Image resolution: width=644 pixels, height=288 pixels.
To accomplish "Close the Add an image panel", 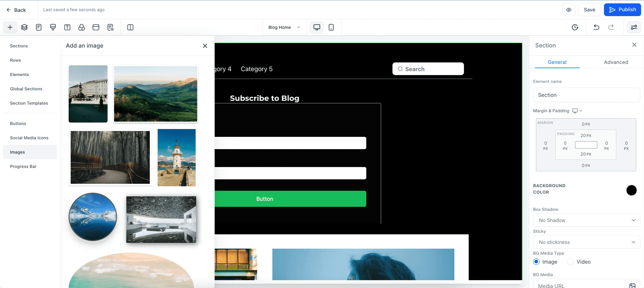I will (205, 46).
